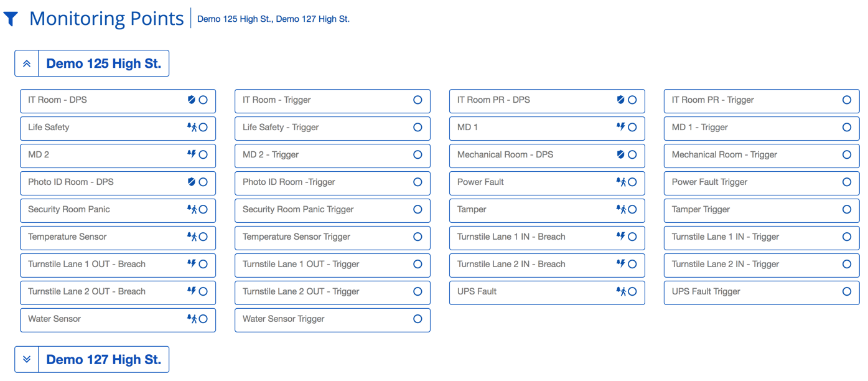Click the lightning icon on Turnstile Lane 1 IN - Breach
This screenshot has height=381, width=868.
click(622, 237)
